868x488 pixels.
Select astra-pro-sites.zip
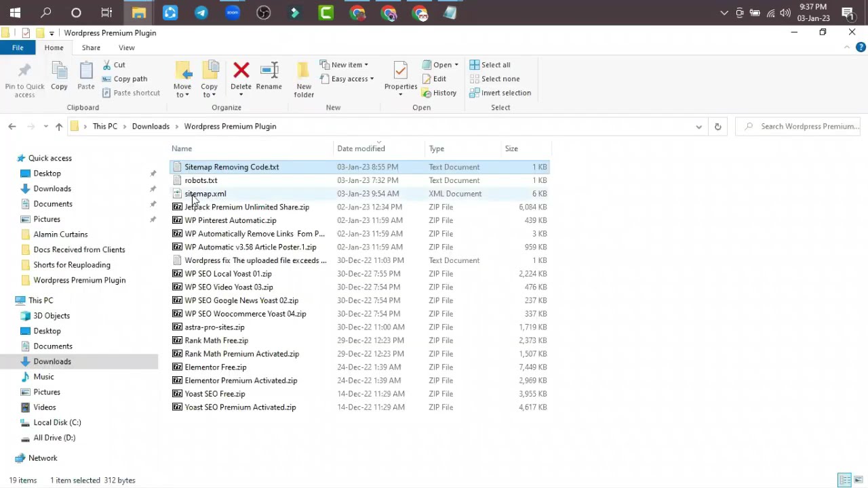[x=214, y=327]
